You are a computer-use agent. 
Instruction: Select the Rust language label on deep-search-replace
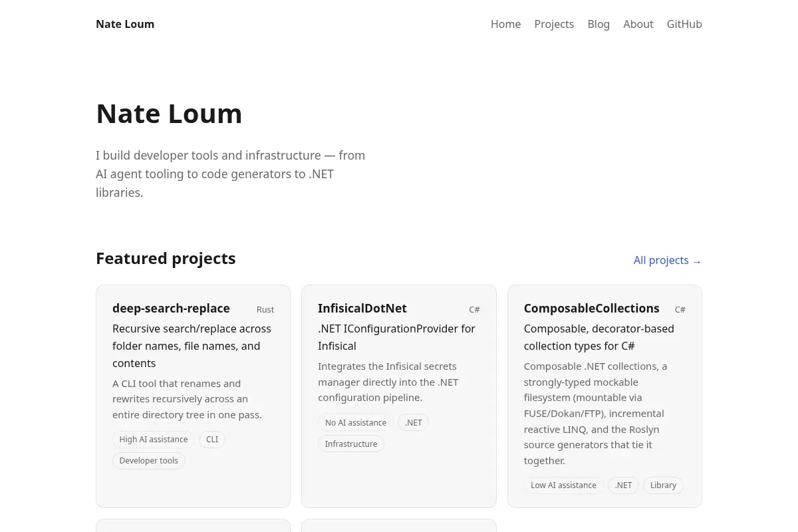tap(265, 310)
